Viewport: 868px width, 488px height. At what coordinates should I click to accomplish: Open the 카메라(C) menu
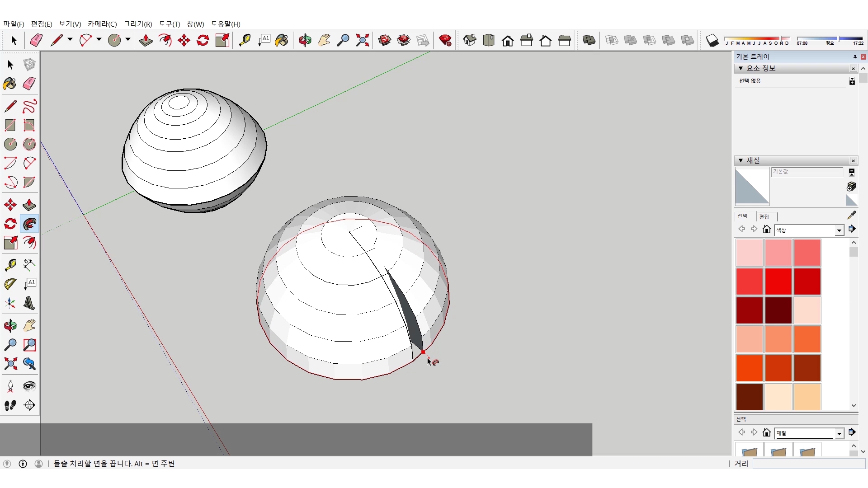pyautogui.click(x=102, y=24)
